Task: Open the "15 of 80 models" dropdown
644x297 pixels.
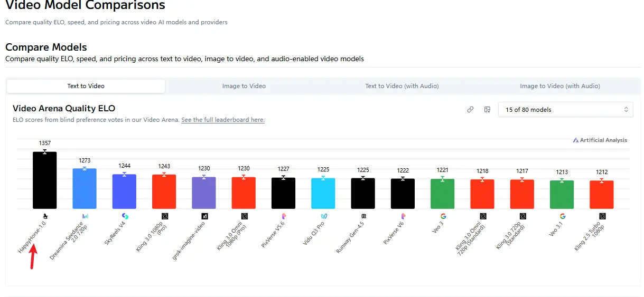Action: (566, 110)
